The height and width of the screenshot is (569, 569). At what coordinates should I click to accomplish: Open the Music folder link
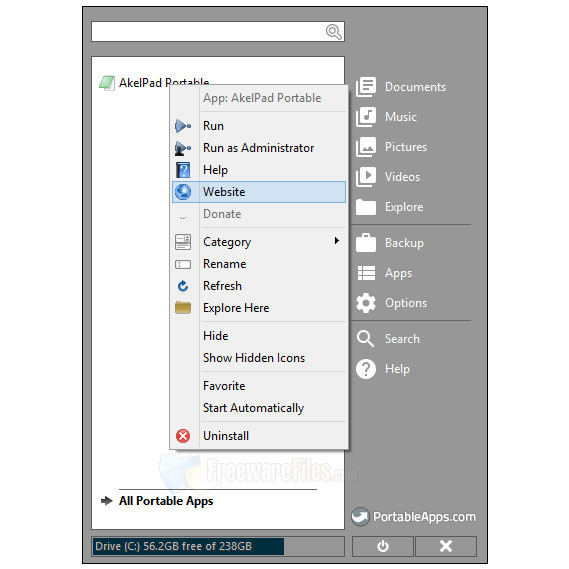[x=401, y=117]
